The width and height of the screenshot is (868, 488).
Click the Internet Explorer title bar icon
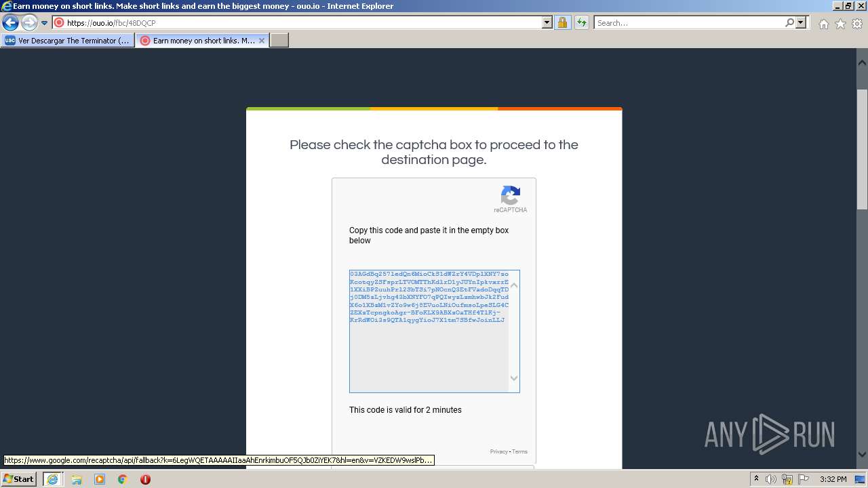click(7, 6)
